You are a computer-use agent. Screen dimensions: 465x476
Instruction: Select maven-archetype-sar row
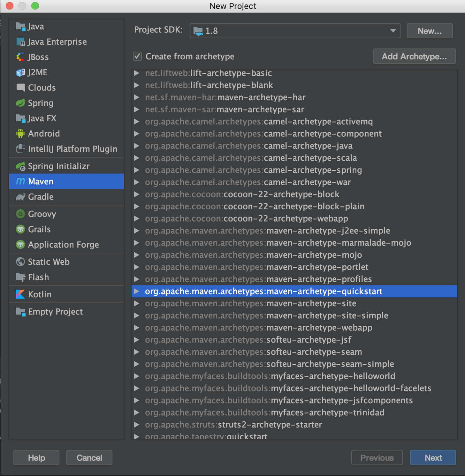[x=294, y=109]
